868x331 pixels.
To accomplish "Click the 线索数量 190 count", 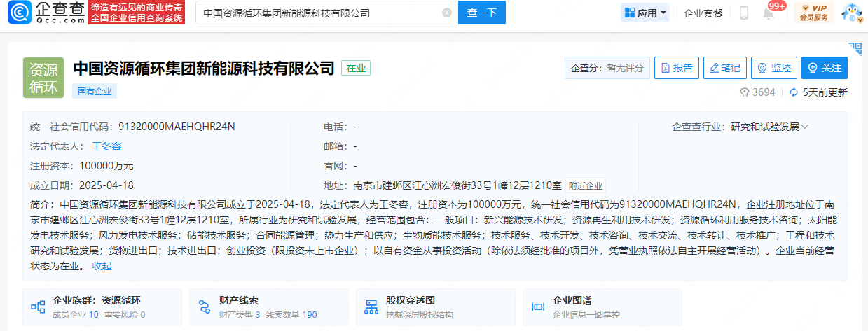I will pyautogui.click(x=291, y=315).
